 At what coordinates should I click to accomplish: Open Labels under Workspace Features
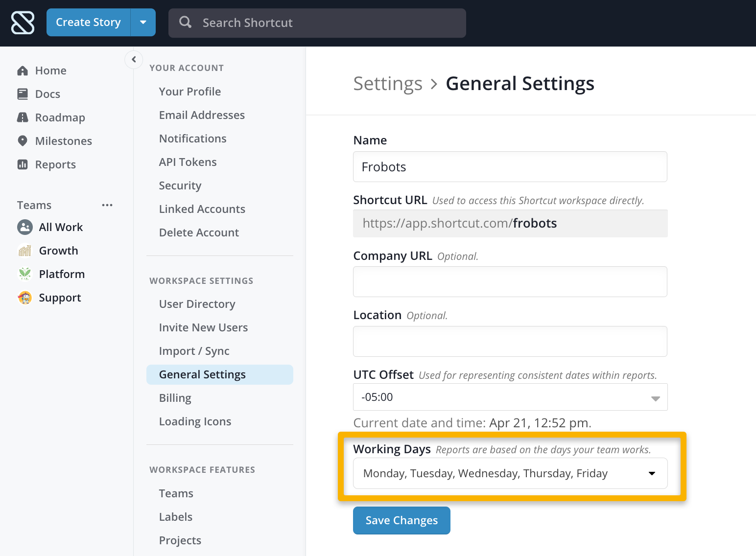pos(176,517)
